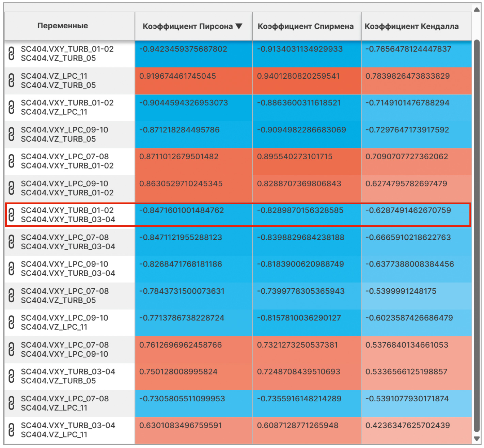484x448 pixels.
Task: Sort by Коэффициент Спирмена column header
Action: [x=306, y=26]
